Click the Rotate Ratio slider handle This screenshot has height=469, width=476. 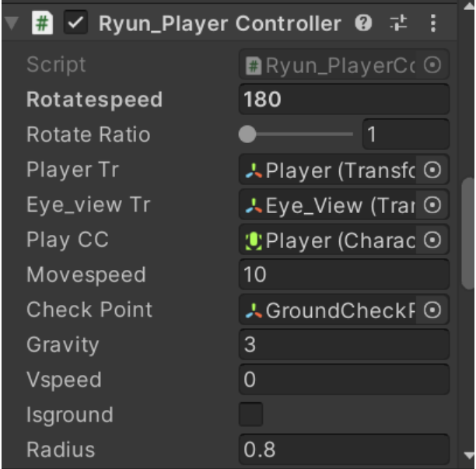tap(247, 134)
